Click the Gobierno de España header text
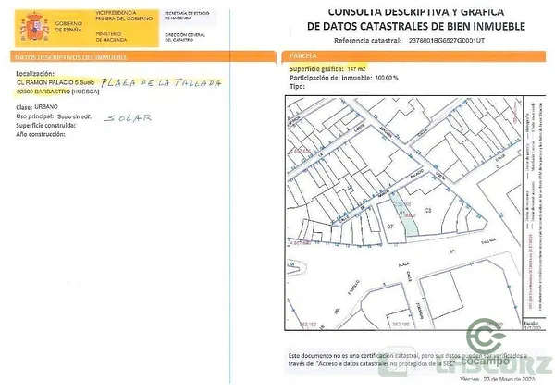This screenshot has width=555, height=392. point(68,24)
